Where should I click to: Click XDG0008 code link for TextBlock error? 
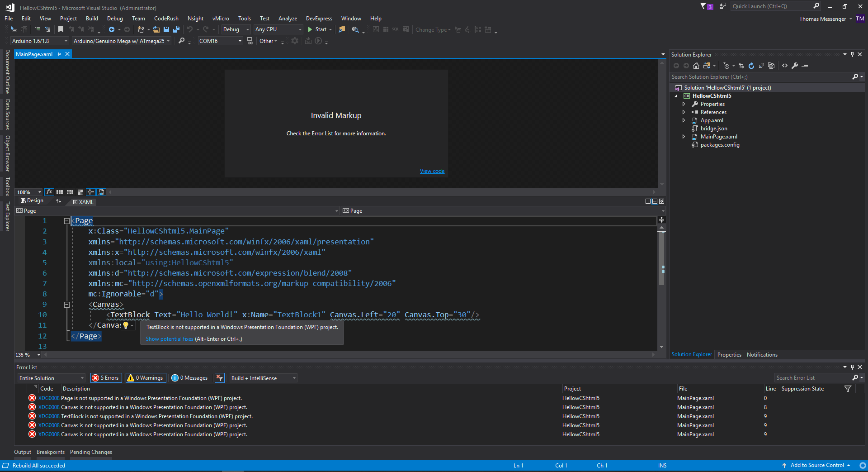coord(49,416)
